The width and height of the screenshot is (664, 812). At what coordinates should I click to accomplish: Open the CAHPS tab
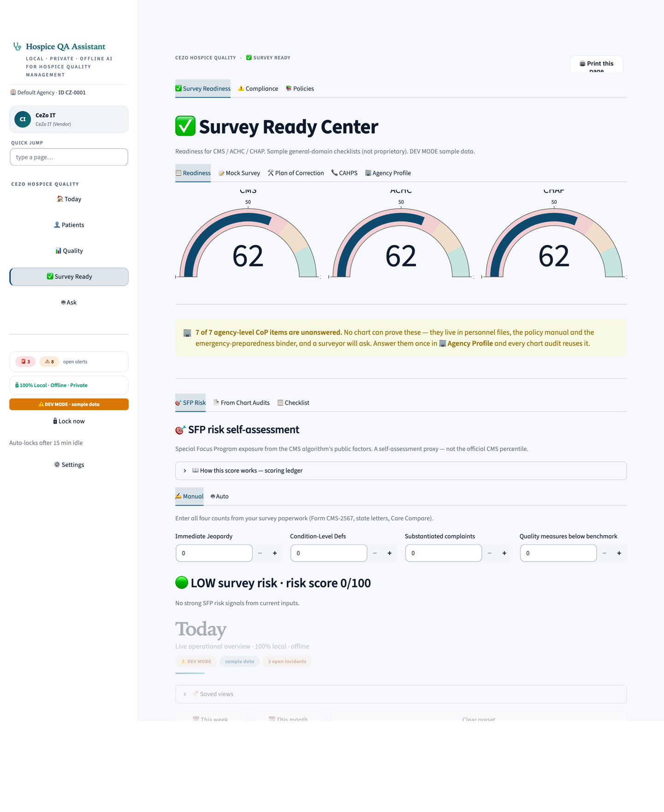point(344,173)
